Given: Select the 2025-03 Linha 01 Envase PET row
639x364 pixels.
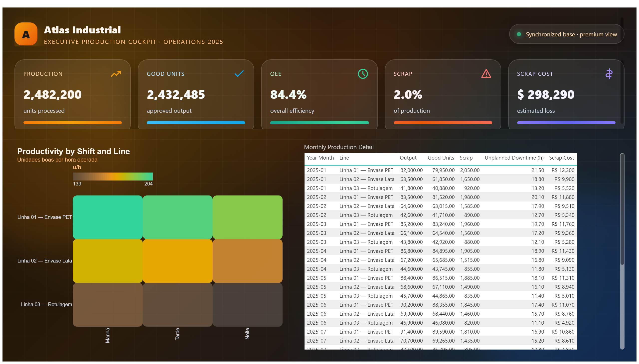Looking at the screenshot, I should pos(441,224).
